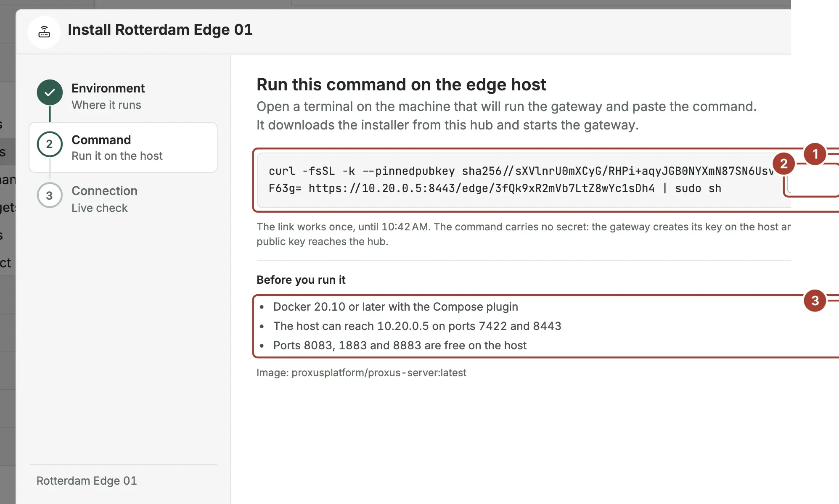Click the 'The link works once, until 10:42 AM' note
The height and width of the screenshot is (504, 839).
pyautogui.click(x=524, y=234)
